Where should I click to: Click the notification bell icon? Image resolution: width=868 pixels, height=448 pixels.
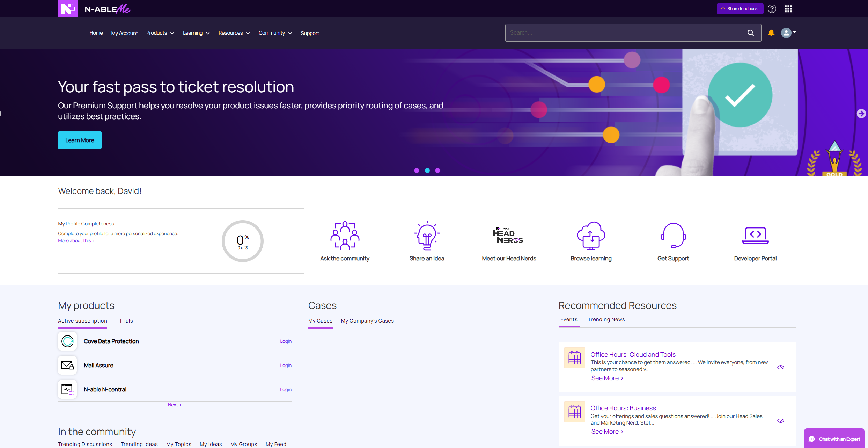tap(771, 33)
